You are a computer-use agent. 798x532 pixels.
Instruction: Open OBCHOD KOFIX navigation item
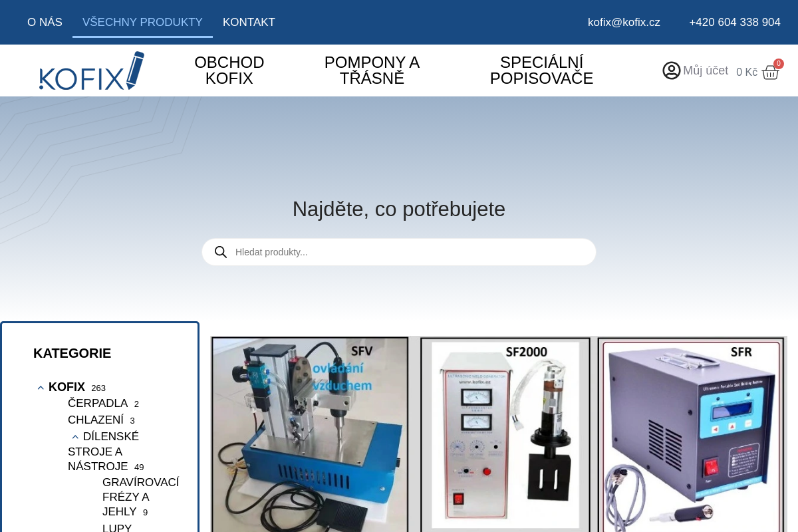[229, 70]
